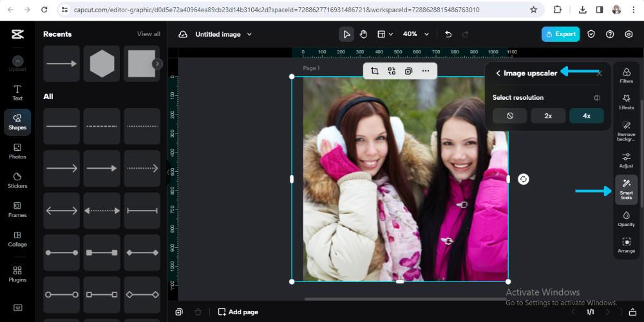Screen dimensions: 644x322
Task: Click the rotate handle beside the image
Action: 523,179
